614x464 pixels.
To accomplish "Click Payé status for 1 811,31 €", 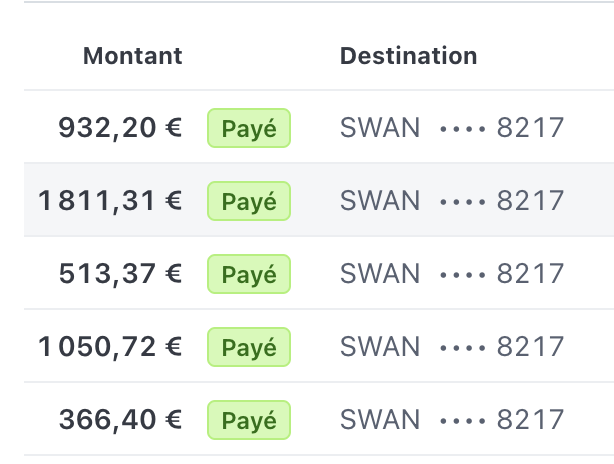I will 248,201.
